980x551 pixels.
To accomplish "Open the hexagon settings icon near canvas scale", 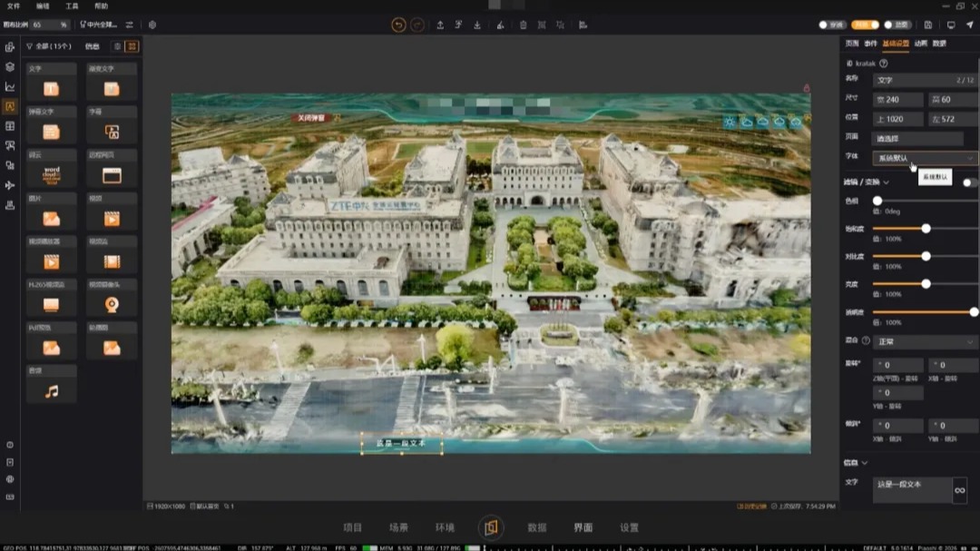I will (152, 25).
